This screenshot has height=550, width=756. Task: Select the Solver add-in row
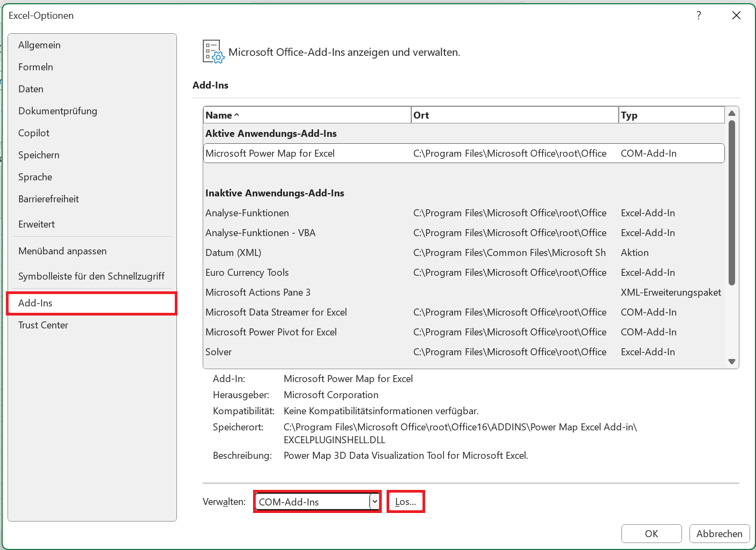464,352
